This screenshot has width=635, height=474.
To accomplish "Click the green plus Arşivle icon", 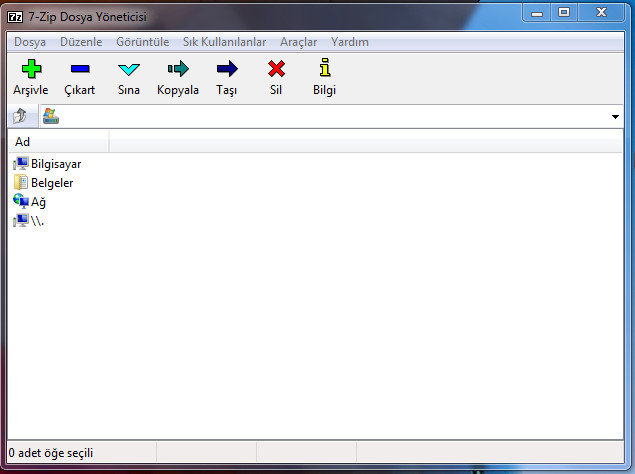I will 31,69.
